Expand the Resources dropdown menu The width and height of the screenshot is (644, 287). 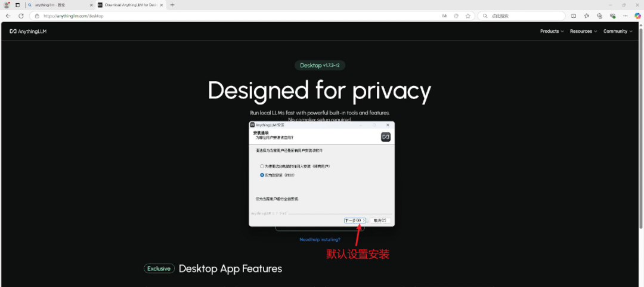click(583, 31)
